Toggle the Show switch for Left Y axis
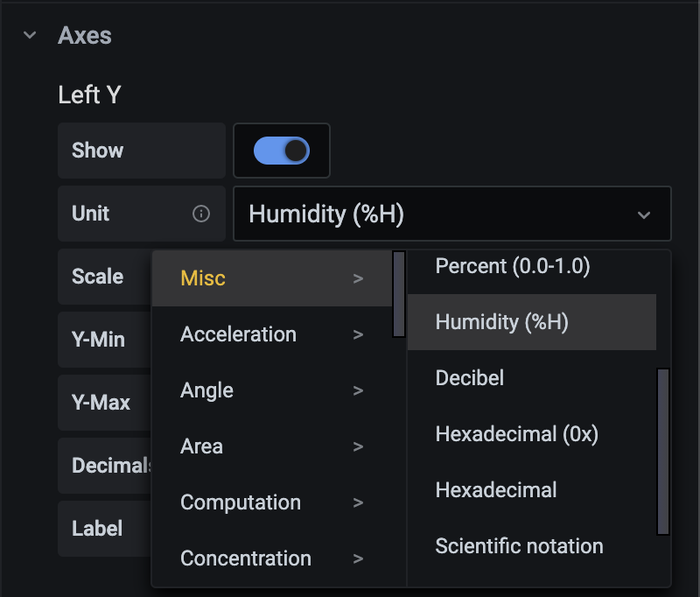700x597 pixels. pyautogui.click(x=281, y=150)
